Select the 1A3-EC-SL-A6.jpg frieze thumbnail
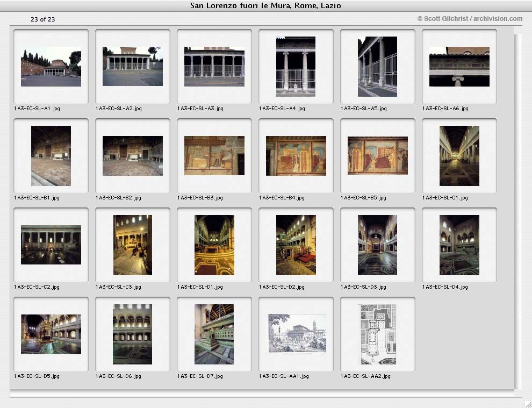 pos(459,67)
